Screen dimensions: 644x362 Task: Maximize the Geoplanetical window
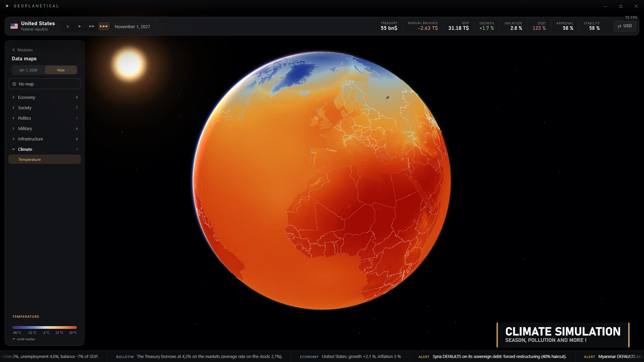621,6
